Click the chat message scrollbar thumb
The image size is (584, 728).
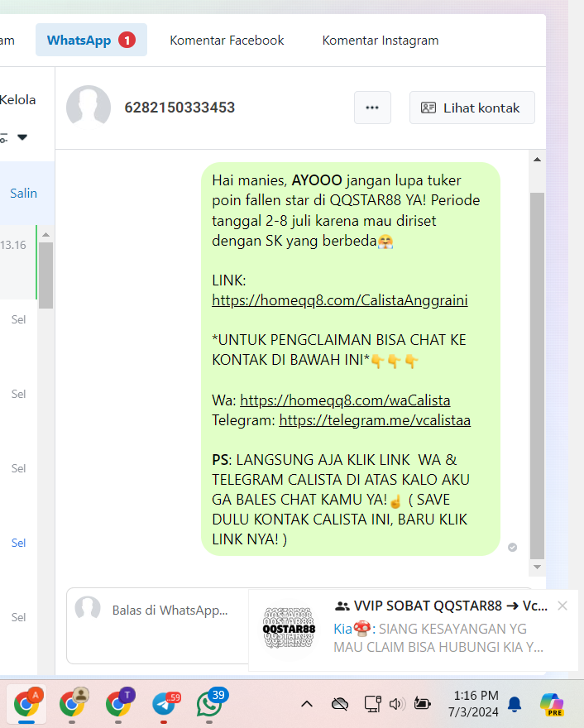pos(537,375)
